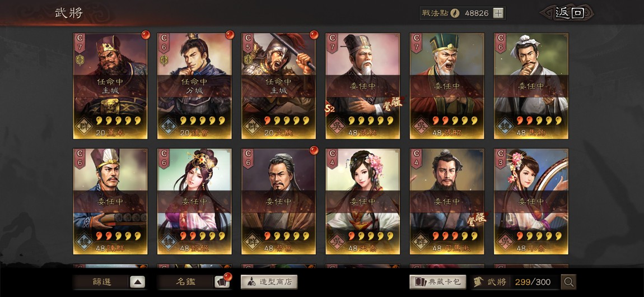Choose the 司馬徽 awakened card
The height and width of the screenshot is (297, 644).
[x=447, y=201]
